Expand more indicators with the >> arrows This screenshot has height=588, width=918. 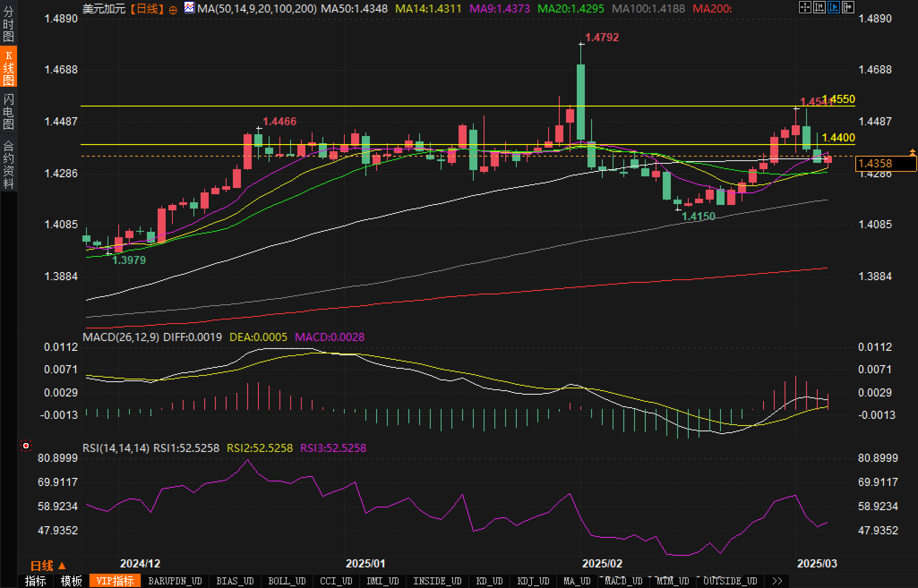click(777, 581)
